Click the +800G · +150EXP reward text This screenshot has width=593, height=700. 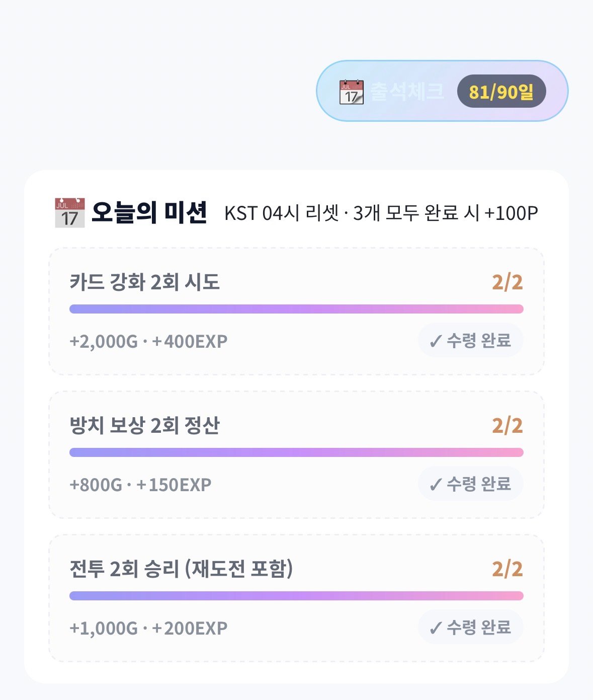point(140,485)
